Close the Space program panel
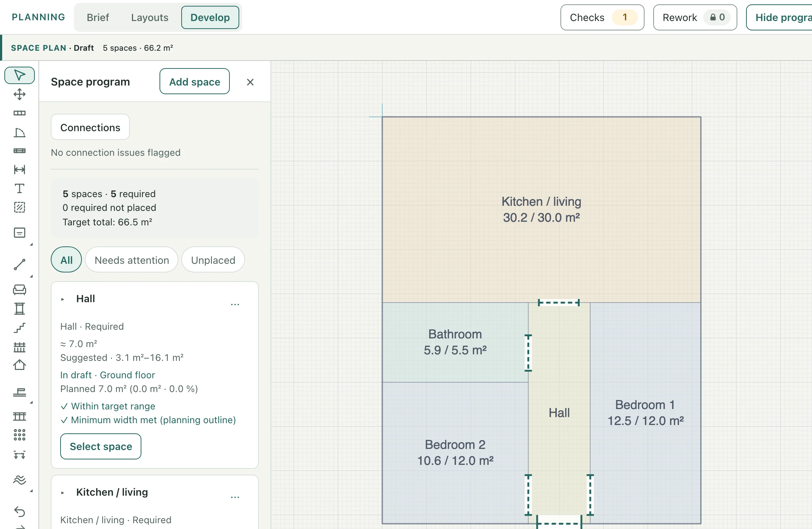812x529 pixels. click(x=250, y=82)
